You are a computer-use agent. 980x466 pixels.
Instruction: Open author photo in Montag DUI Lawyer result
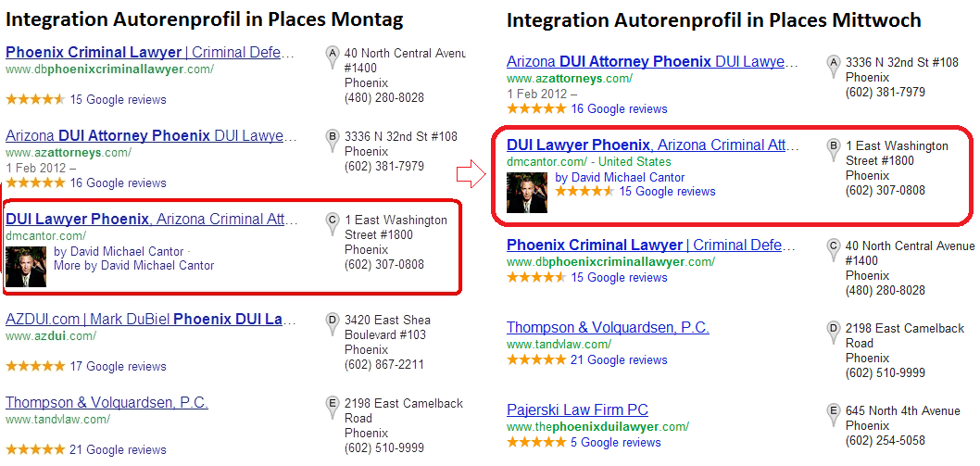(26, 267)
